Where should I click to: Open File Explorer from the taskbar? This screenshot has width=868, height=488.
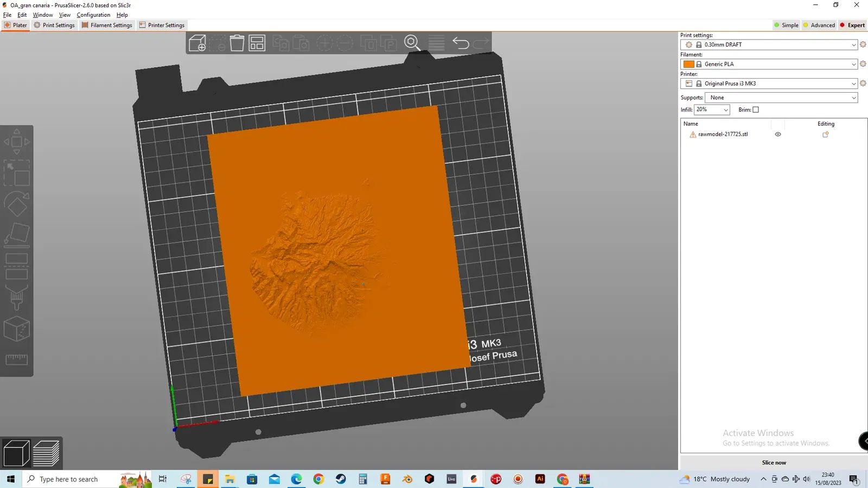coord(230,479)
